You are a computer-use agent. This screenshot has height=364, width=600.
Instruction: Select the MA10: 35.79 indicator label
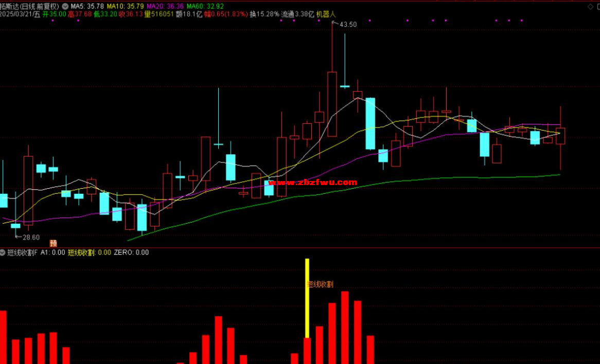(x=125, y=6)
